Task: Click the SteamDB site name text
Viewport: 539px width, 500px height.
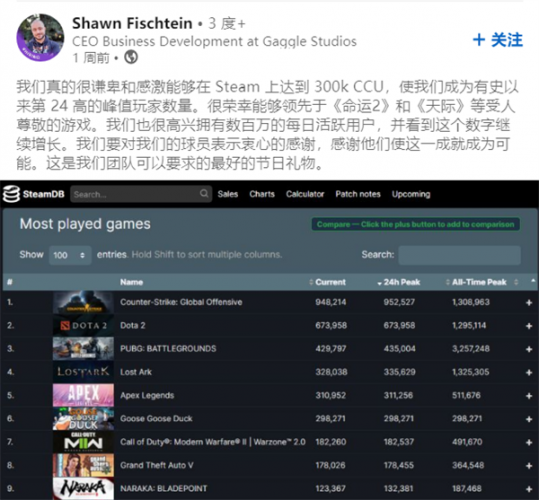Action: [44, 194]
